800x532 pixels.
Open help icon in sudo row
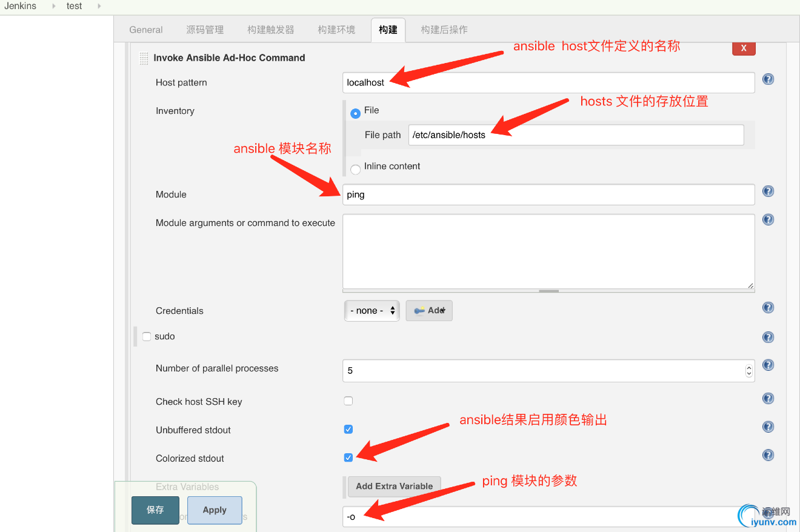coord(768,337)
